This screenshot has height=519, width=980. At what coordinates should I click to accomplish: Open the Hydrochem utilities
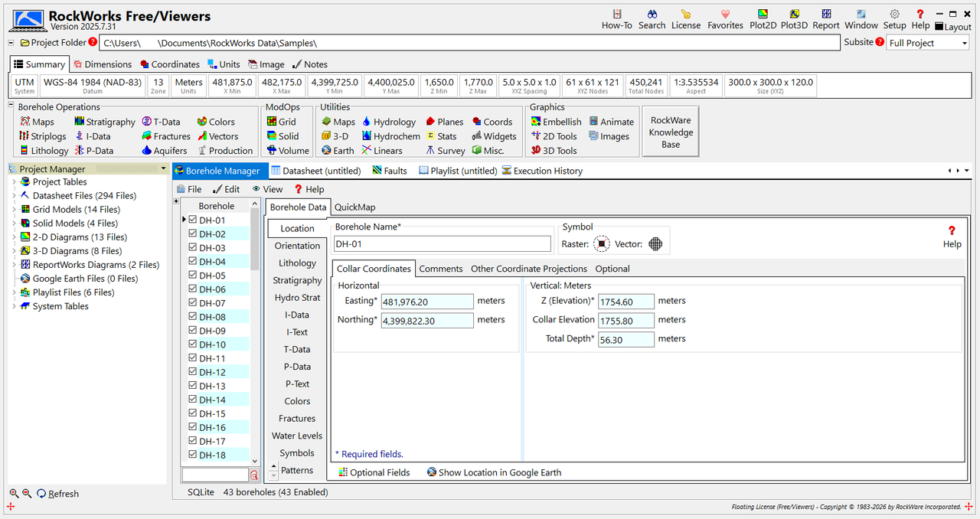click(390, 136)
